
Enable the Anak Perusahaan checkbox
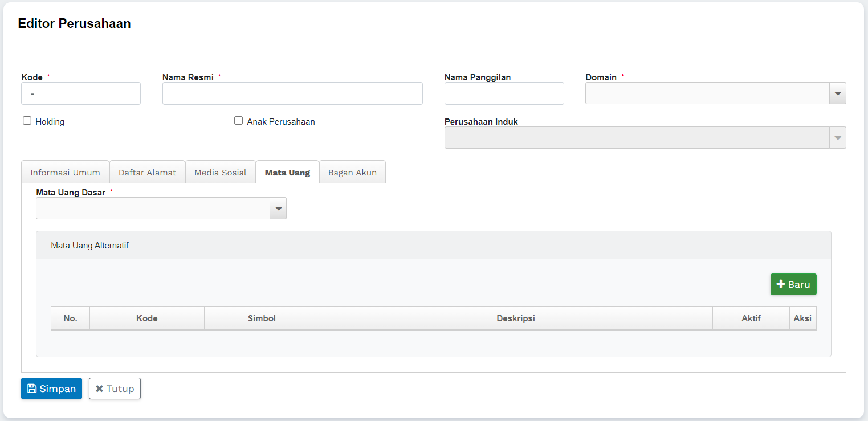(238, 121)
